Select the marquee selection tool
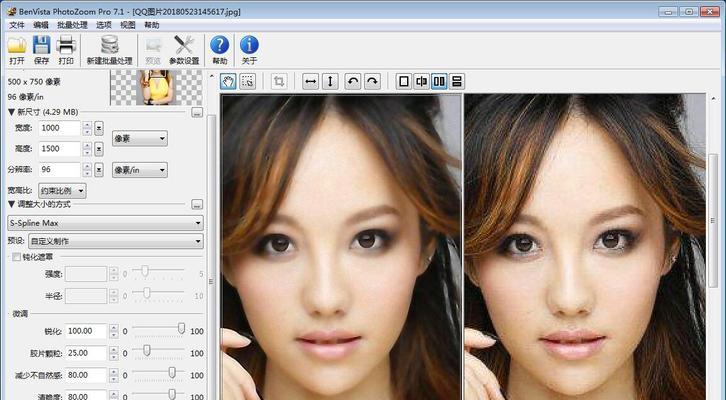The width and height of the screenshot is (726, 400). 248,81
